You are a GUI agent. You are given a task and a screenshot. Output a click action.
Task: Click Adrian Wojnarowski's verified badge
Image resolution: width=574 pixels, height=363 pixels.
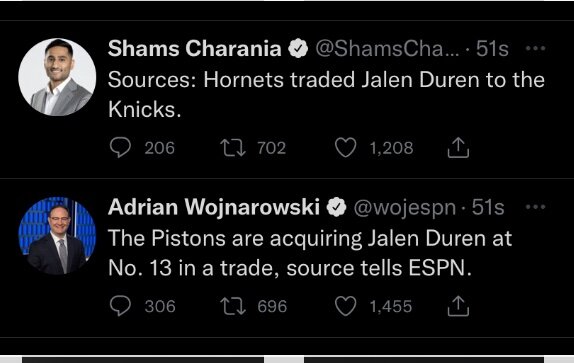336,207
